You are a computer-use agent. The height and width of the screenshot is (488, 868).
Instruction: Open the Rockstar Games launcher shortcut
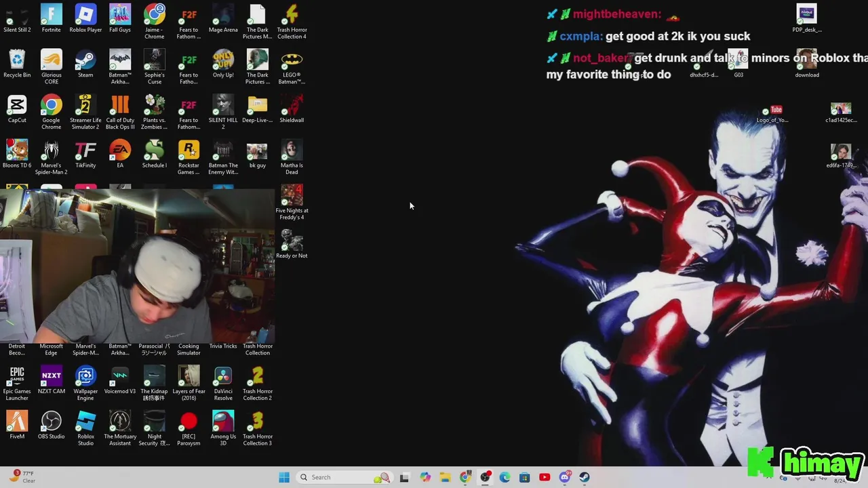tap(189, 158)
